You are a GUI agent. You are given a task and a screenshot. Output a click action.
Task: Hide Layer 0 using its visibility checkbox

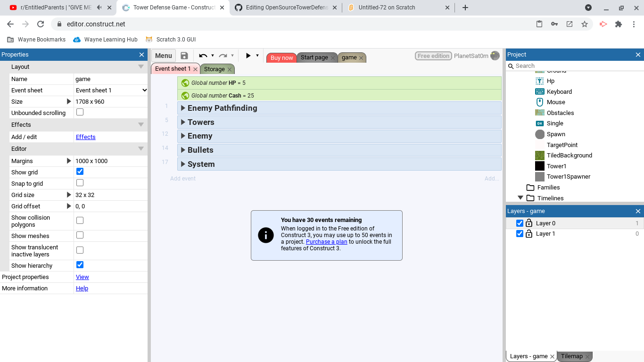(520, 223)
